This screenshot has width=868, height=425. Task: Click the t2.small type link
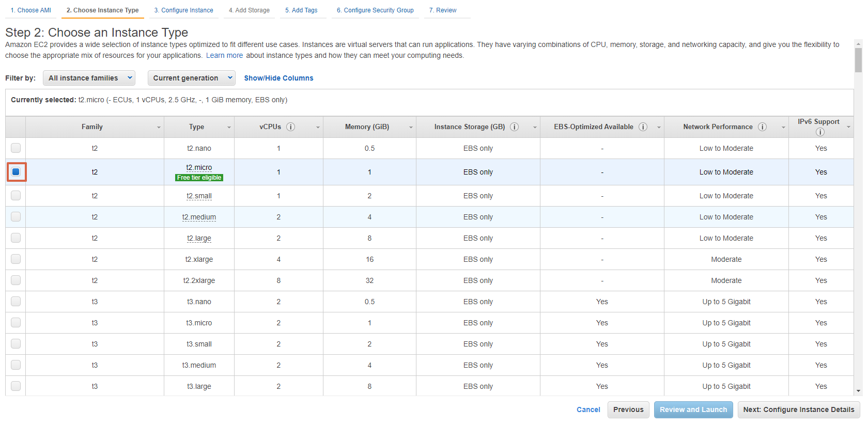pyautogui.click(x=199, y=196)
